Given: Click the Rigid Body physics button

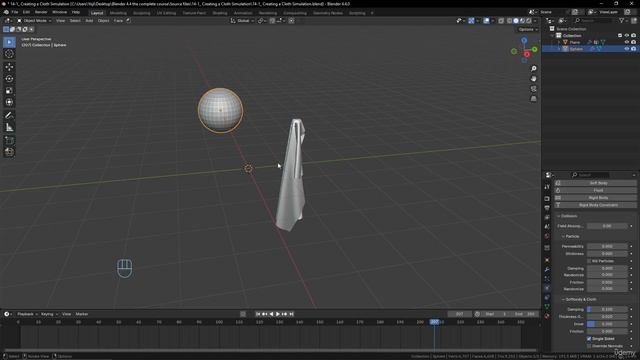Looking at the screenshot, I should [x=595, y=198].
